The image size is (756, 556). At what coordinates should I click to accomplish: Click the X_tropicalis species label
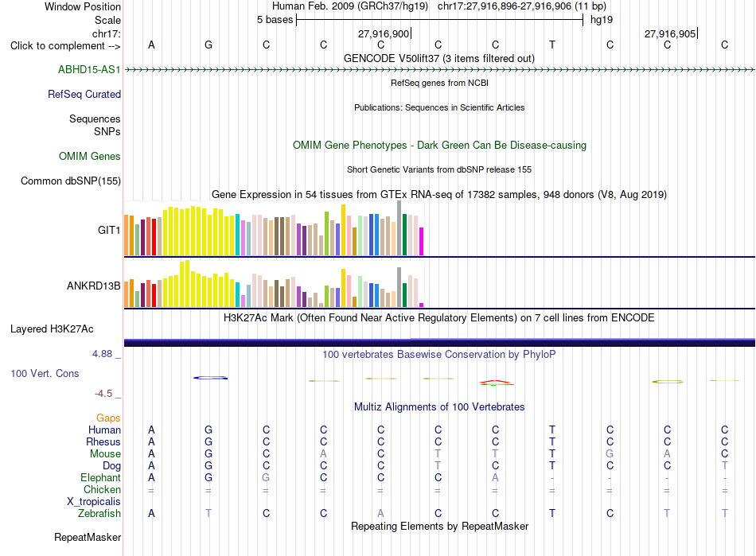[94, 501]
